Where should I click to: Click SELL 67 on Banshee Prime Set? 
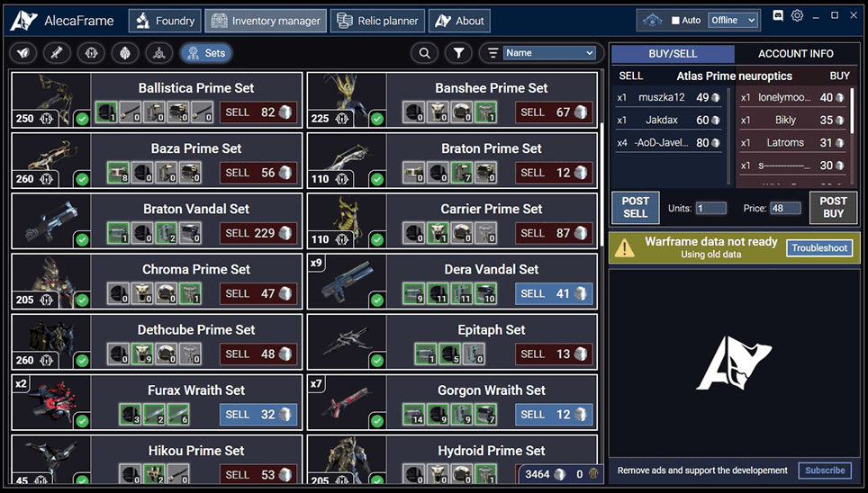coord(554,112)
